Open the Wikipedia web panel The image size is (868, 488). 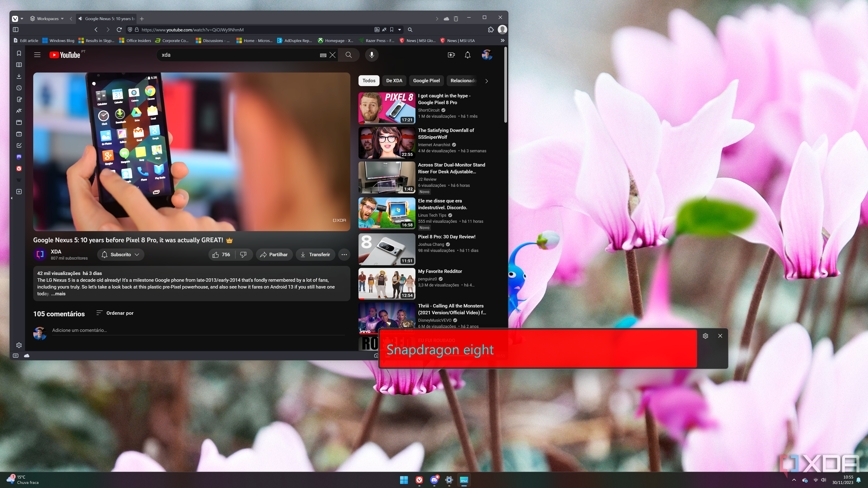click(19, 180)
